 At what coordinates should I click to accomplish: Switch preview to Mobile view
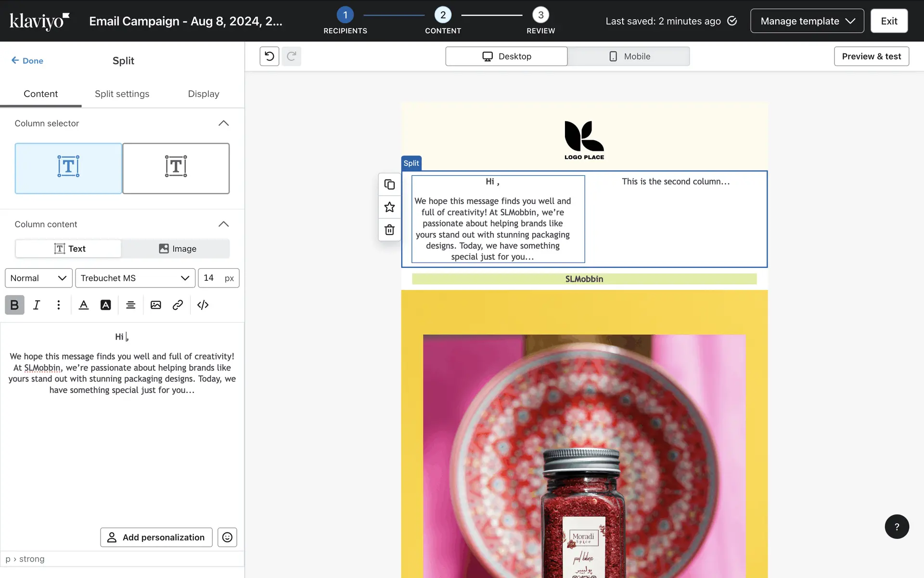pyautogui.click(x=629, y=56)
